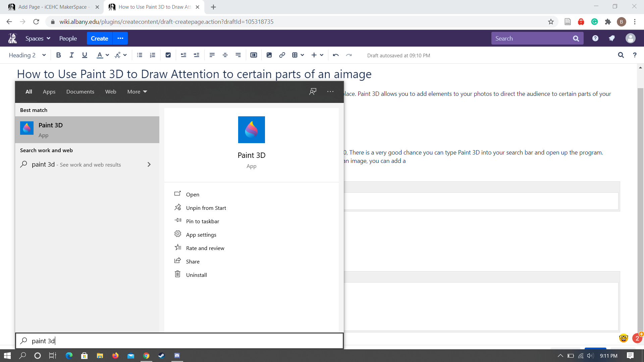The image size is (644, 362).
Task: Click the page title heading
Action: 194,74
